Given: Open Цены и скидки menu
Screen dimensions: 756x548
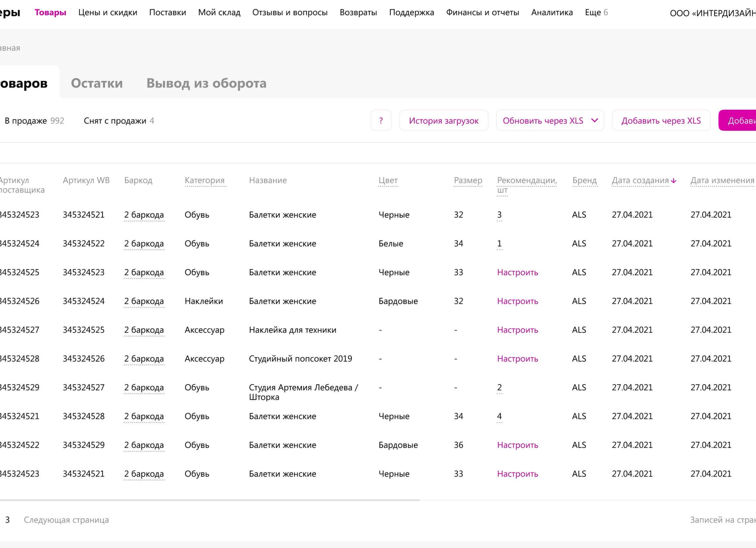Looking at the screenshot, I should coord(108,13).
